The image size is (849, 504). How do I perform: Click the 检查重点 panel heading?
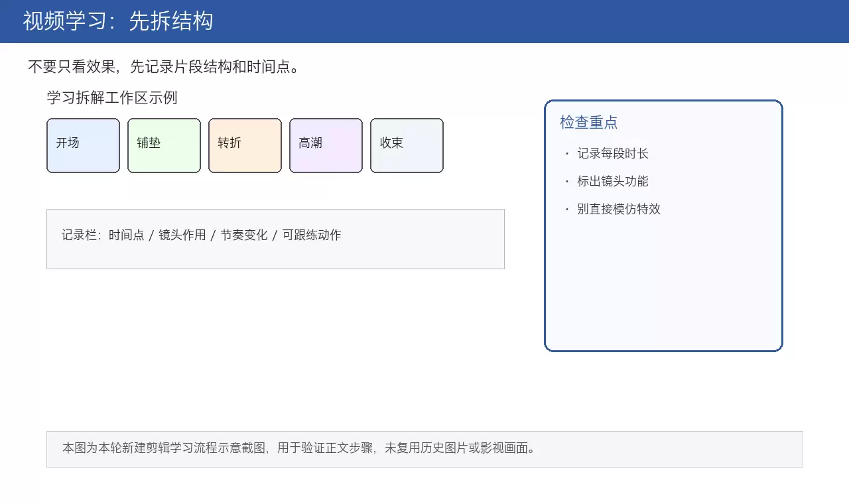tap(589, 123)
